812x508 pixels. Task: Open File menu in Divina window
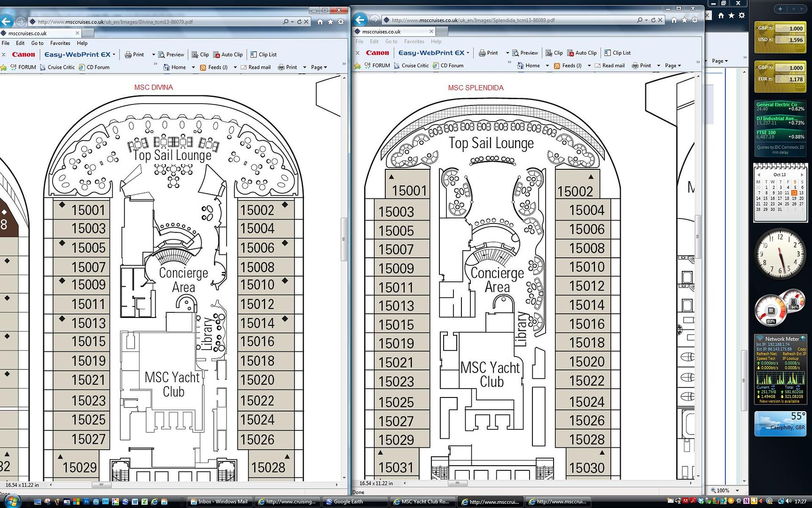pyautogui.click(x=6, y=43)
